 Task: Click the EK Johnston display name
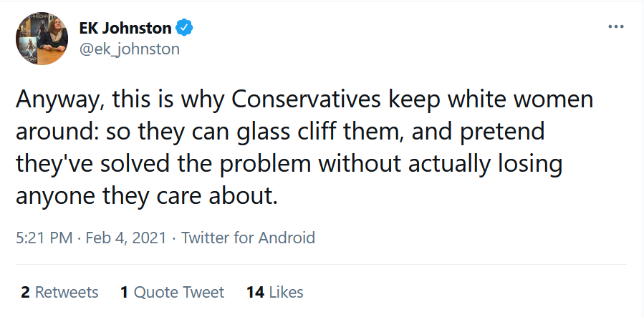click(x=125, y=29)
